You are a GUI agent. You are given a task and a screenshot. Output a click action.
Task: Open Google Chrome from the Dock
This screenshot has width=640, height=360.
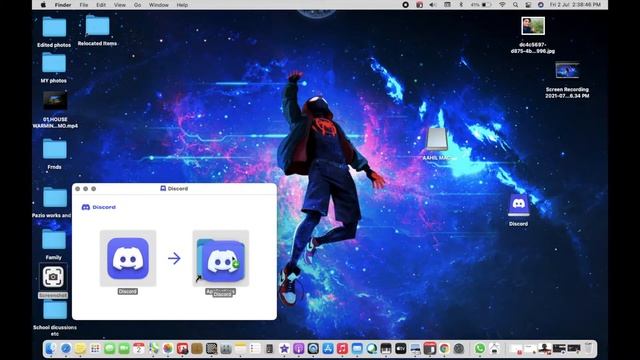pyautogui.click(x=444, y=349)
